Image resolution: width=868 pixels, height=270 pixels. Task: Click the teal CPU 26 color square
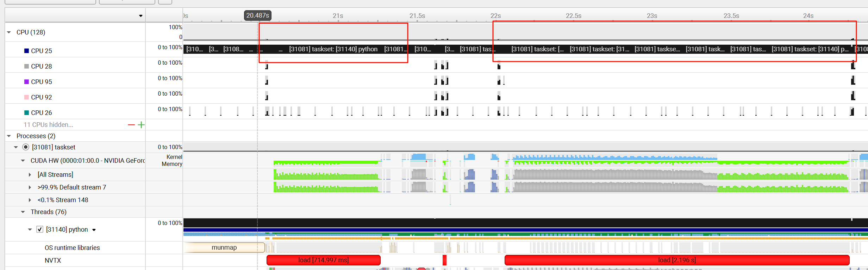26,112
